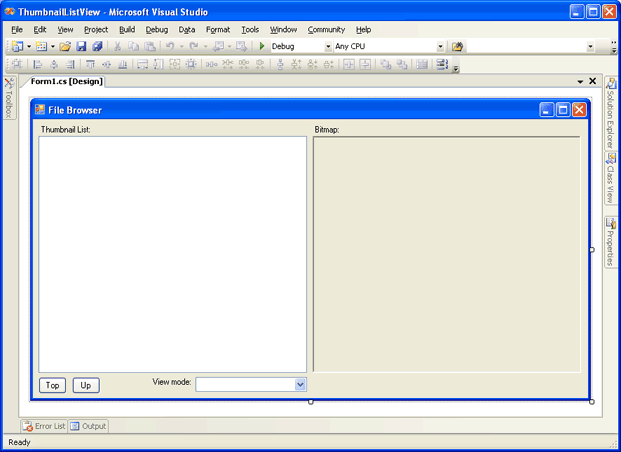Screen dimensions: 621x452
Task: Click the Save icon in toolbar
Action: point(81,47)
